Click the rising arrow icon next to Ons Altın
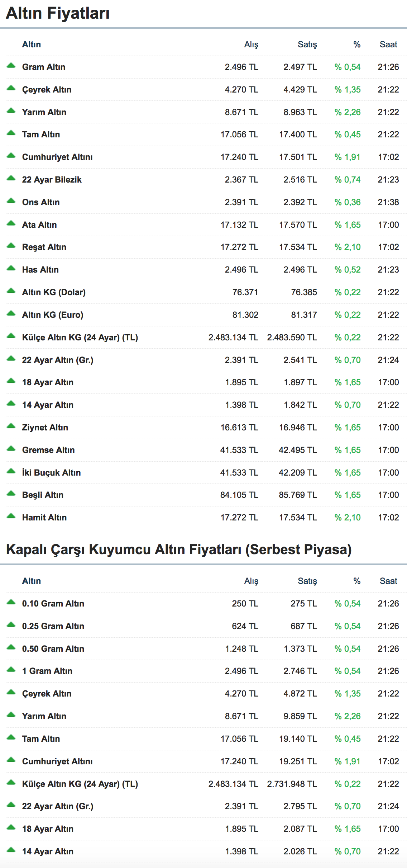The height and width of the screenshot is (868, 407). click(11, 201)
